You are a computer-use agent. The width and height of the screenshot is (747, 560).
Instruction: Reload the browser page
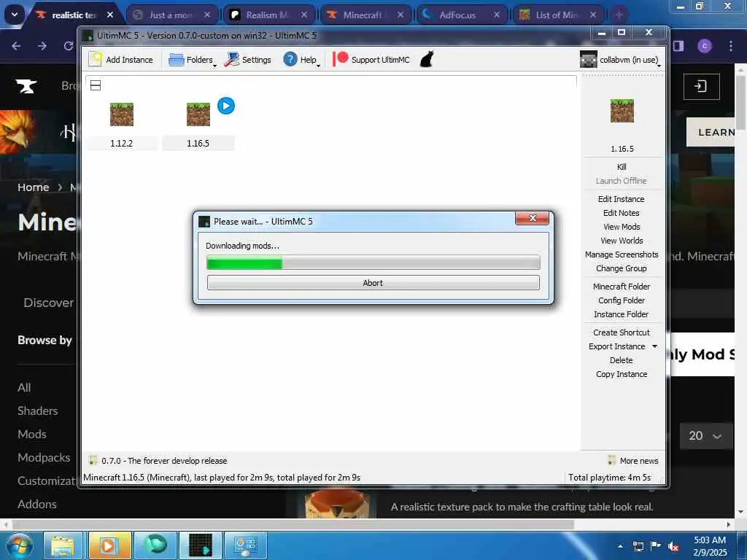click(x=69, y=46)
